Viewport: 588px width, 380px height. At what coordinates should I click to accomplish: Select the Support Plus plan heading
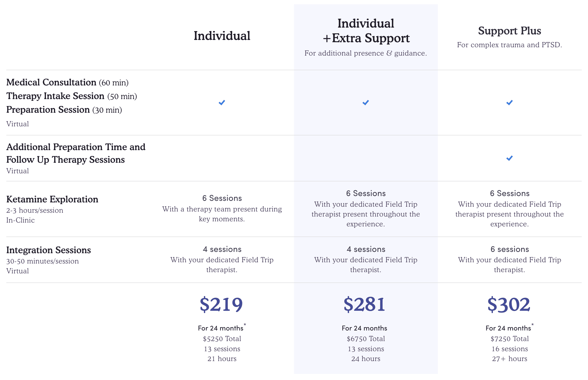coord(510,31)
